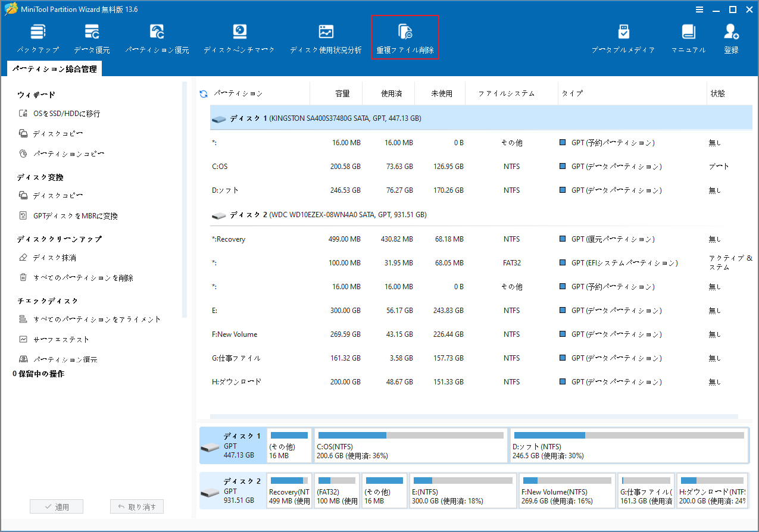Click partition list horizontal scrollbar
The width and height of the screenshot is (759, 532).
[474, 417]
